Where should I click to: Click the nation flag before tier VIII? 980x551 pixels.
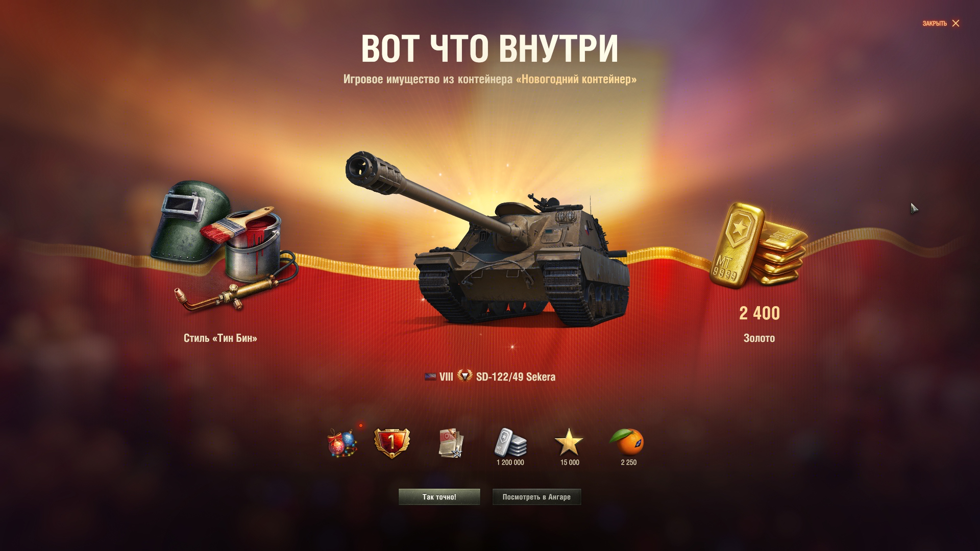[430, 377]
